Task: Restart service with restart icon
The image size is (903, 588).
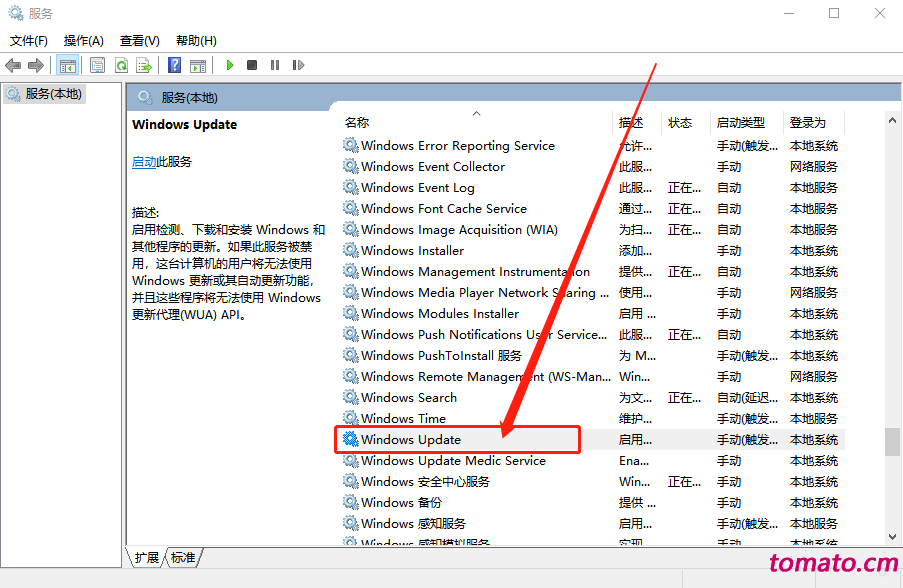Action: tap(298, 65)
